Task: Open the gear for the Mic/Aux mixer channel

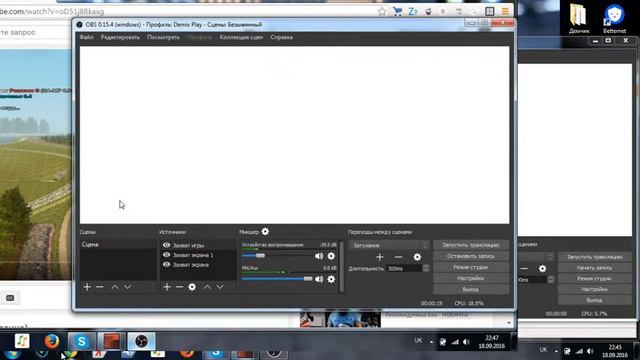Action: (331, 279)
